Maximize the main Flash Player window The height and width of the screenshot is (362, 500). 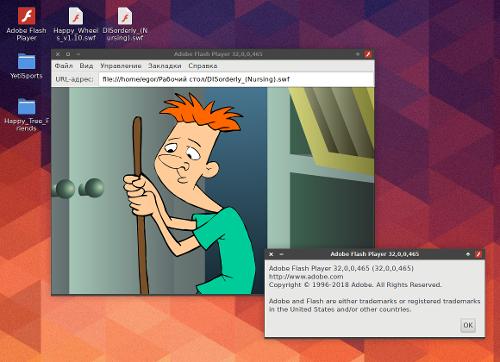coord(68,54)
